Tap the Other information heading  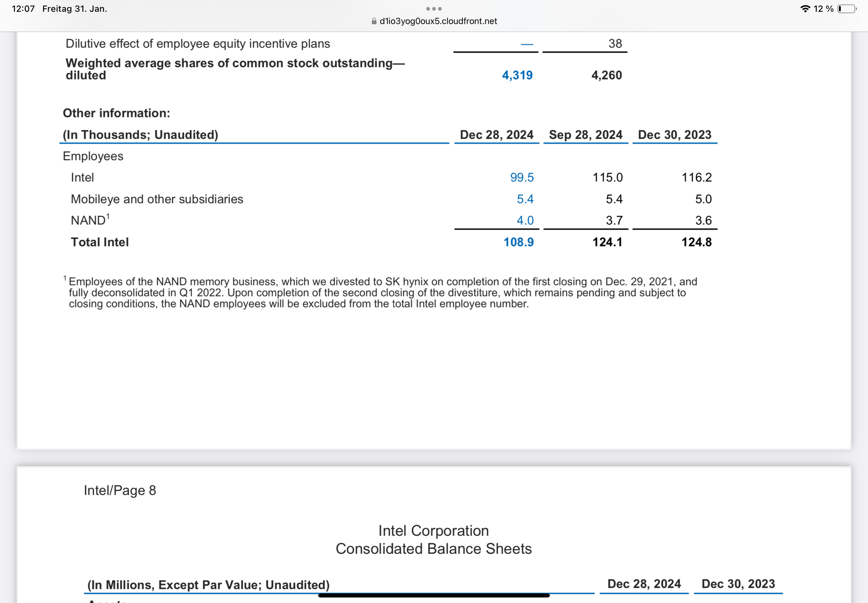click(116, 113)
